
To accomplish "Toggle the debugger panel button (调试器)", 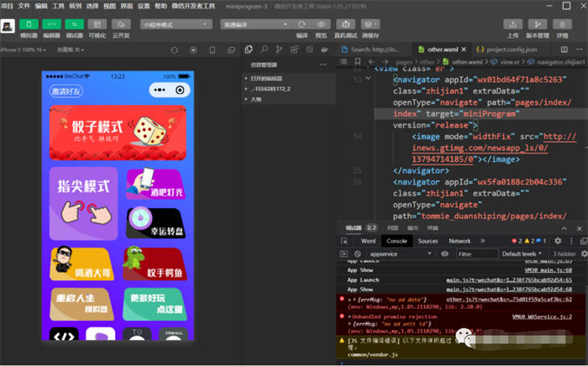I will [x=74, y=24].
